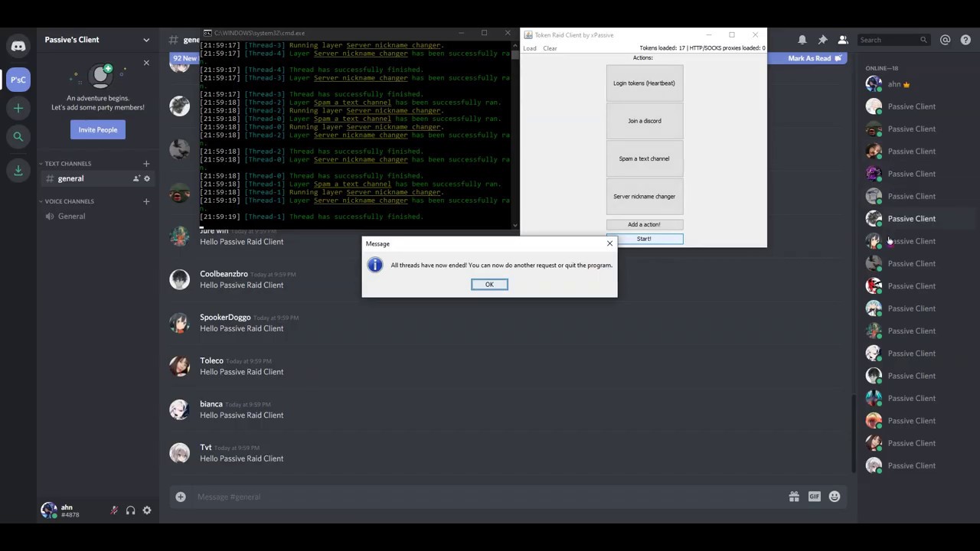980x551 pixels.
Task: Jump to the 92 New messages
Action: [185, 58]
